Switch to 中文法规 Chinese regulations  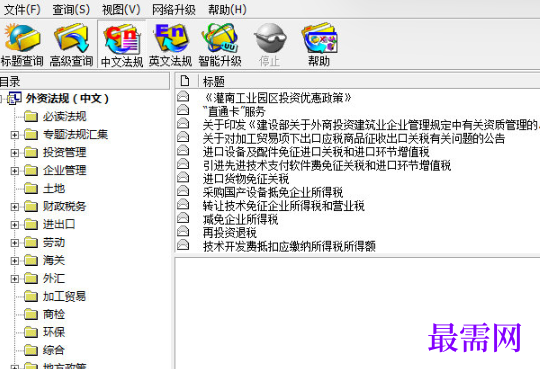tap(122, 45)
